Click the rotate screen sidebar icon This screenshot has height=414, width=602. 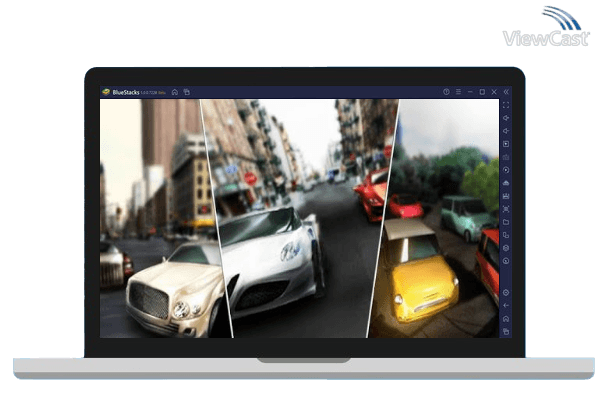pos(506,235)
